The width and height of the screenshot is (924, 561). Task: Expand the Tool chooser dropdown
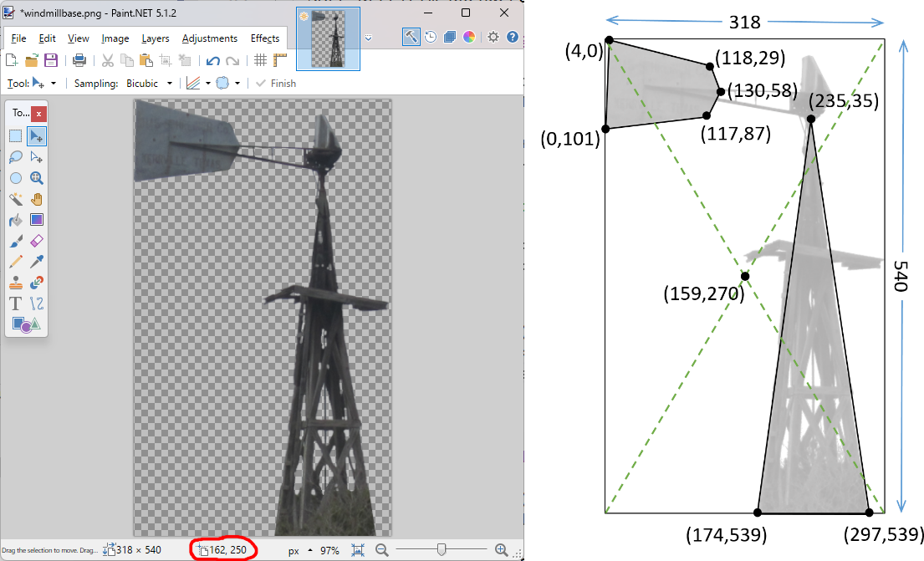(54, 84)
